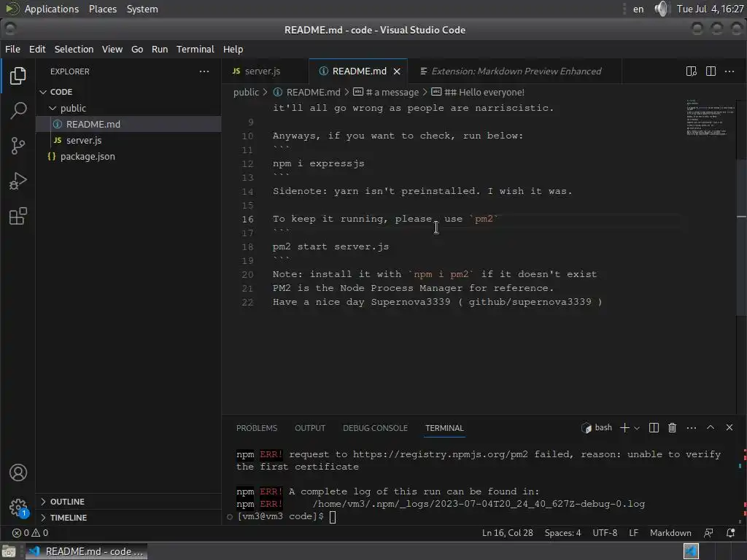The height and width of the screenshot is (560, 747).
Task: Open the Search view icon
Action: click(x=18, y=111)
